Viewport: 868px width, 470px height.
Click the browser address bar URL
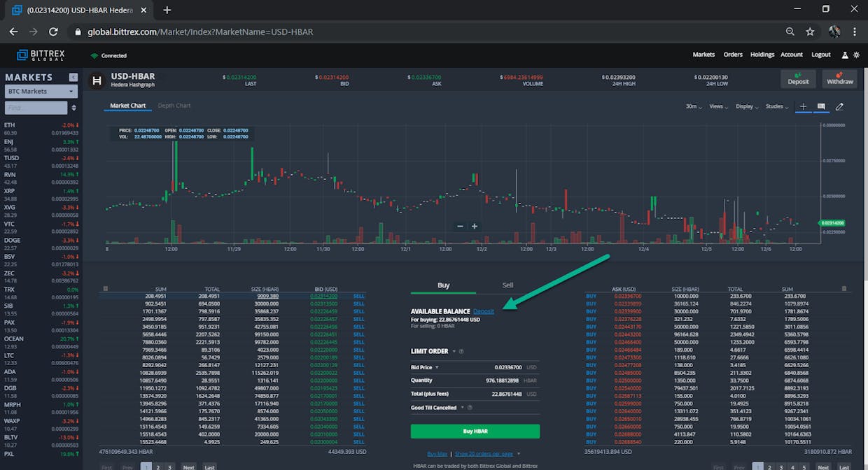tap(200, 31)
